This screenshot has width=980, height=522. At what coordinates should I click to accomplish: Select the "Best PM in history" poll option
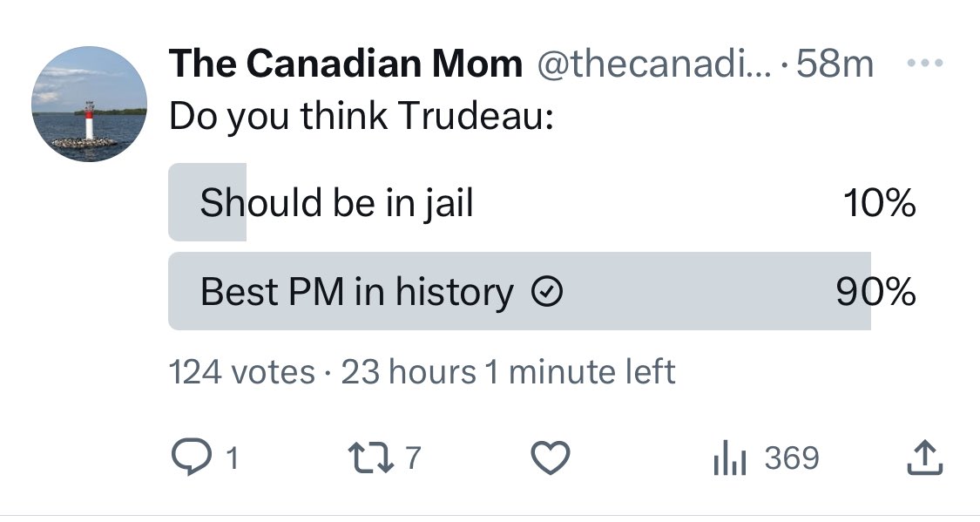tap(543, 291)
